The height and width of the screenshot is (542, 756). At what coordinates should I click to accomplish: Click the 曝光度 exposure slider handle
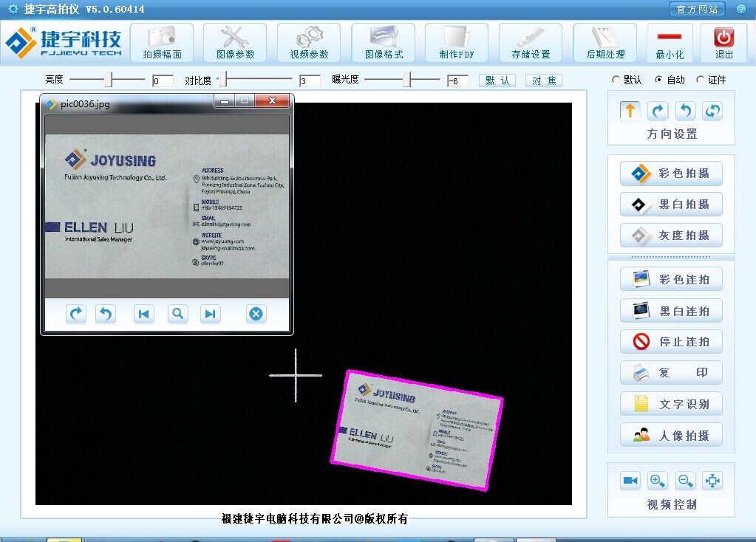407,79
